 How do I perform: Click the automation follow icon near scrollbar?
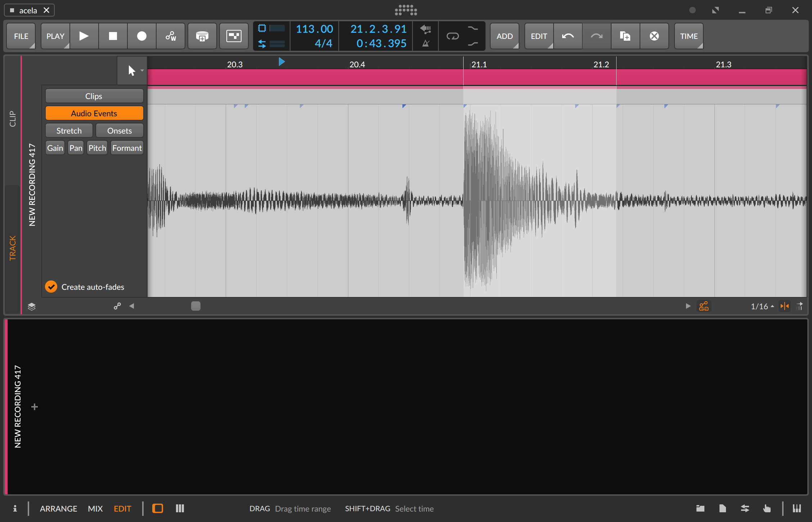tap(117, 306)
